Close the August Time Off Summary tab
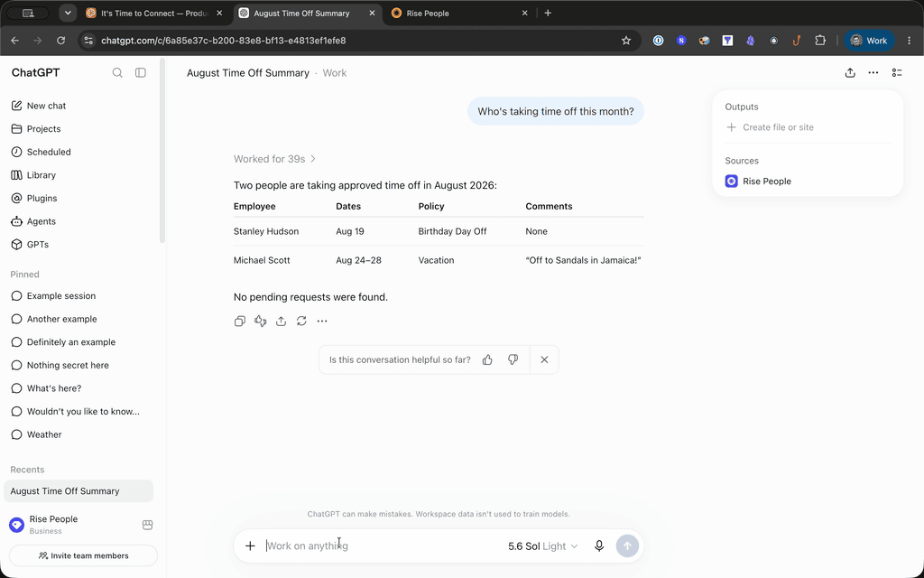 click(372, 13)
